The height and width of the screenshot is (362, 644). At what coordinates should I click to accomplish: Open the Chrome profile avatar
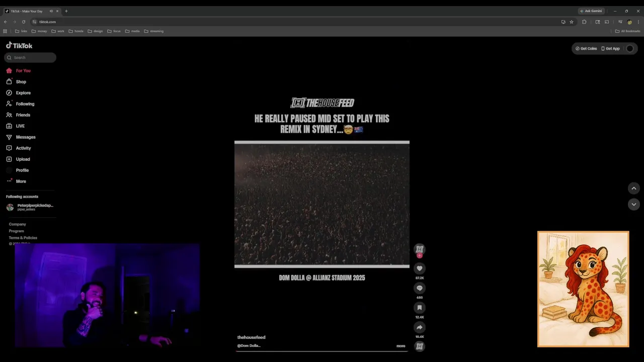coord(629,22)
